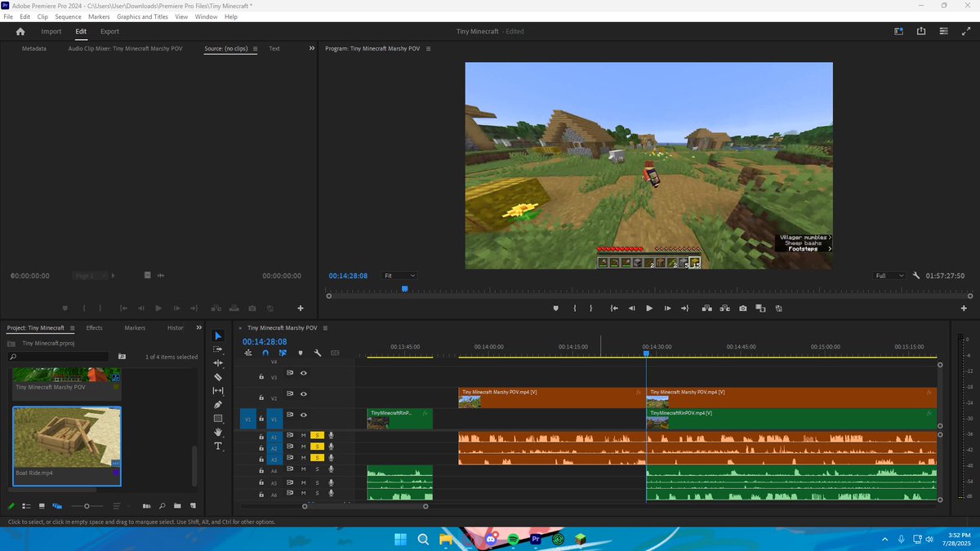Toggle visibility eye for track V2
Viewport: 980px width, 551px height.
[x=303, y=393]
